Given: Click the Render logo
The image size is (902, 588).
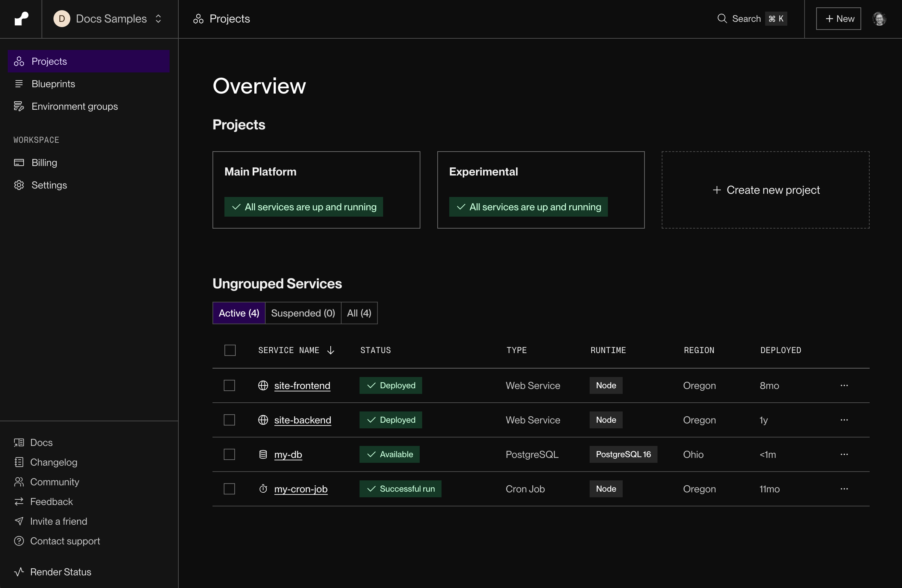Looking at the screenshot, I should coord(21,19).
